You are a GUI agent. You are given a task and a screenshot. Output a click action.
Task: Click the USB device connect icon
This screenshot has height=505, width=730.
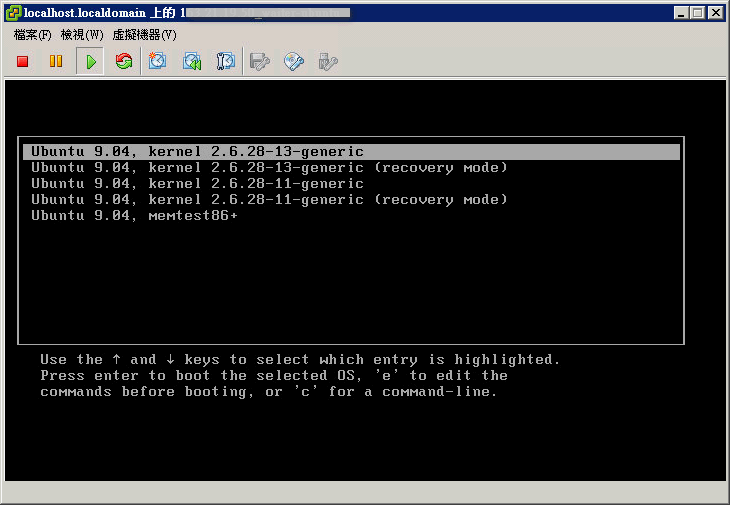pos(328,61)
